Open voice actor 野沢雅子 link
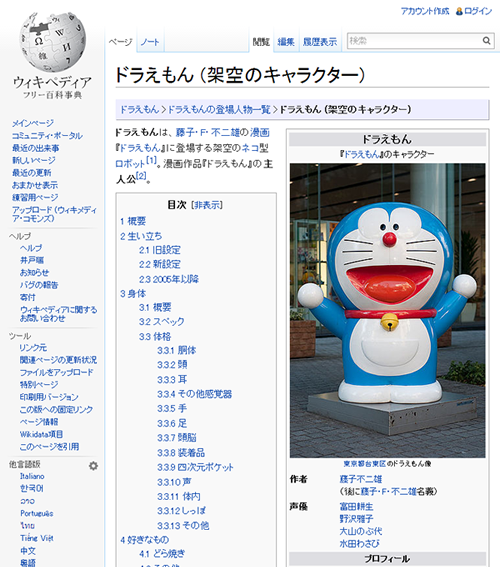This screenshot has height=567, width=500. [356, 519]
